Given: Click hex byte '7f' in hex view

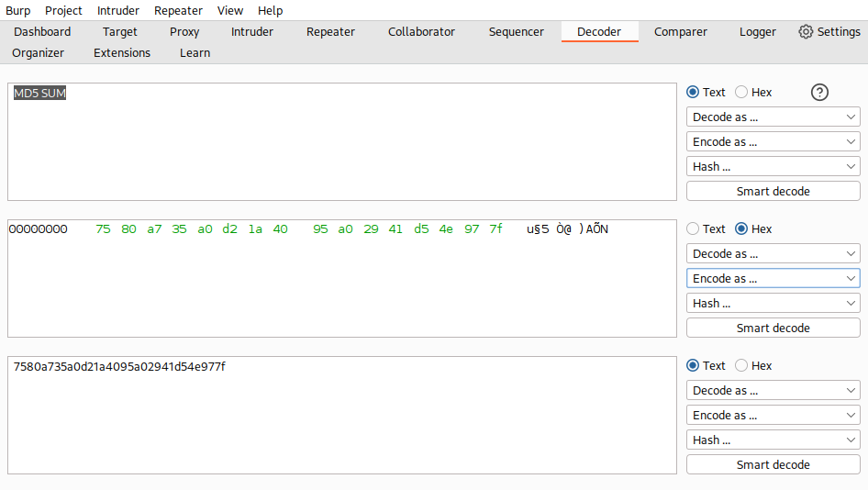Looking at the screenshot, I should click(x=496, y=229).
